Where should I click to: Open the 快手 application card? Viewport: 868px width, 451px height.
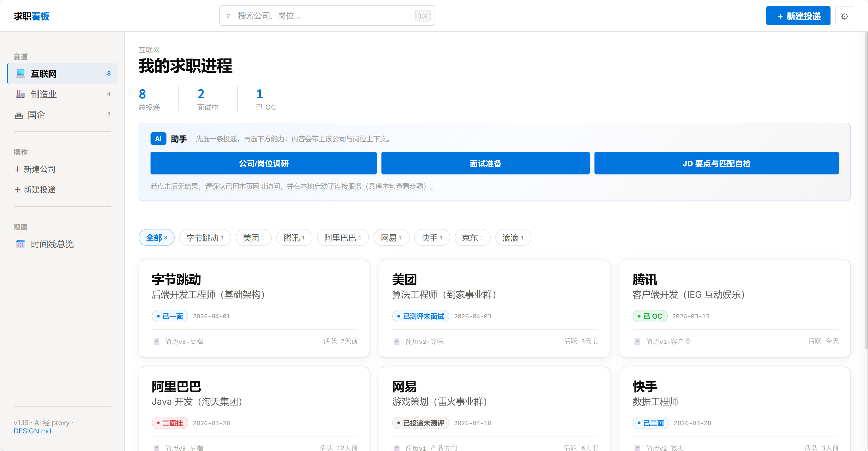click(735, 409)
